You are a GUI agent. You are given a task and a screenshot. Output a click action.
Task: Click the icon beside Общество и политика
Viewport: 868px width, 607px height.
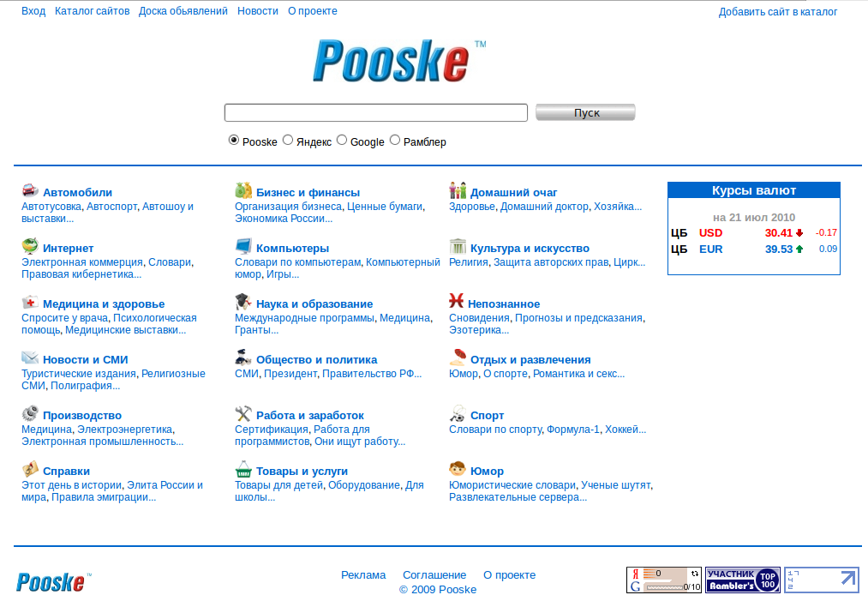pos(243,358)
